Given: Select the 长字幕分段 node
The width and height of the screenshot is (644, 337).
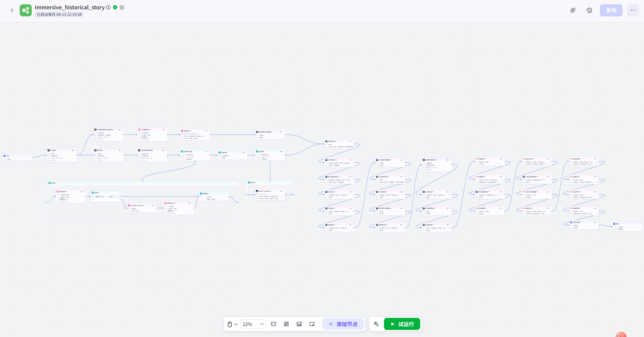Looking at the screenshot, I should click(x=339, y=162).
